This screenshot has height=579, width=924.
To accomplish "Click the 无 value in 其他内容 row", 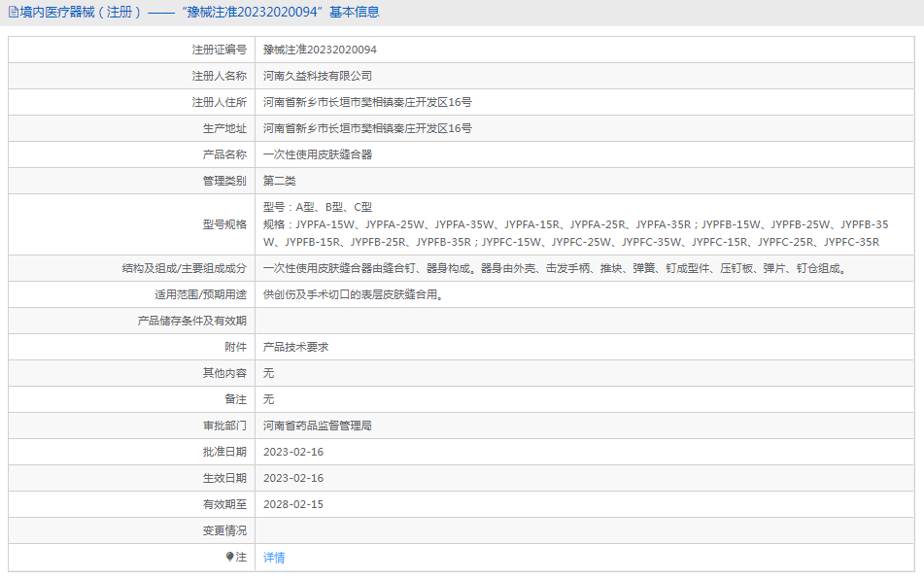I will (x=269, y=373).
